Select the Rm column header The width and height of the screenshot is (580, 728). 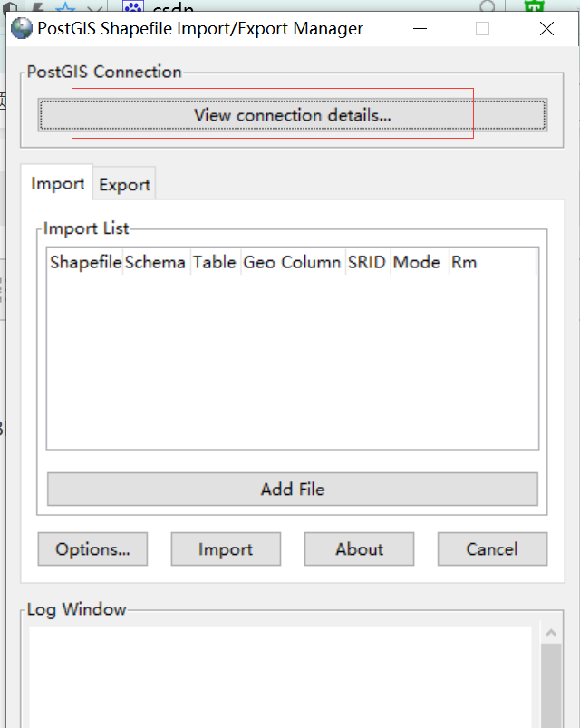(492, 262)
